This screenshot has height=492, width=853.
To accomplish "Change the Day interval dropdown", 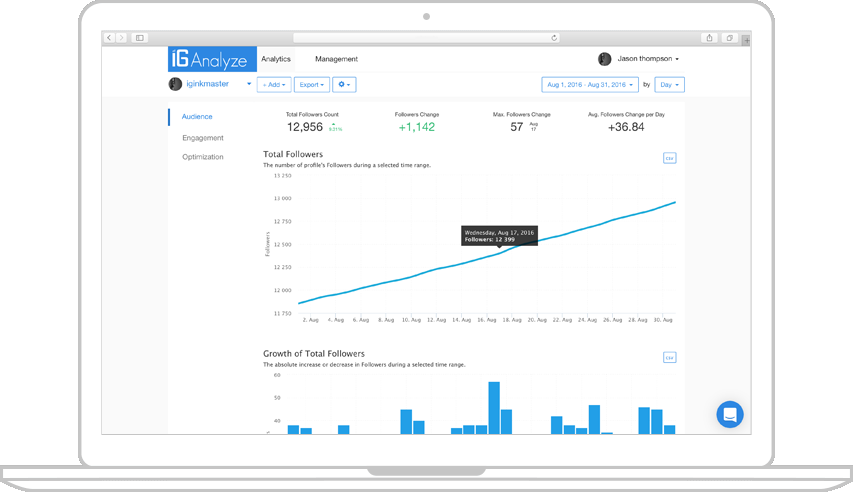I will point(670,85).
